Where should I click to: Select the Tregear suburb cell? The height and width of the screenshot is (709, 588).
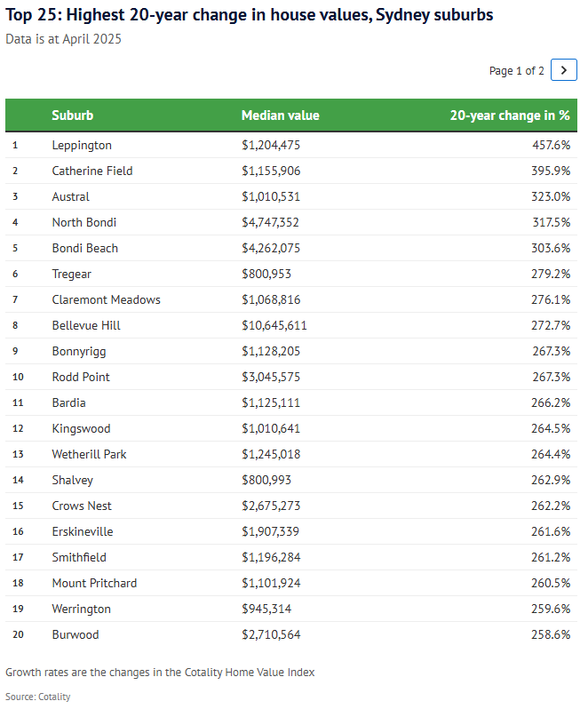click(72, 274)
